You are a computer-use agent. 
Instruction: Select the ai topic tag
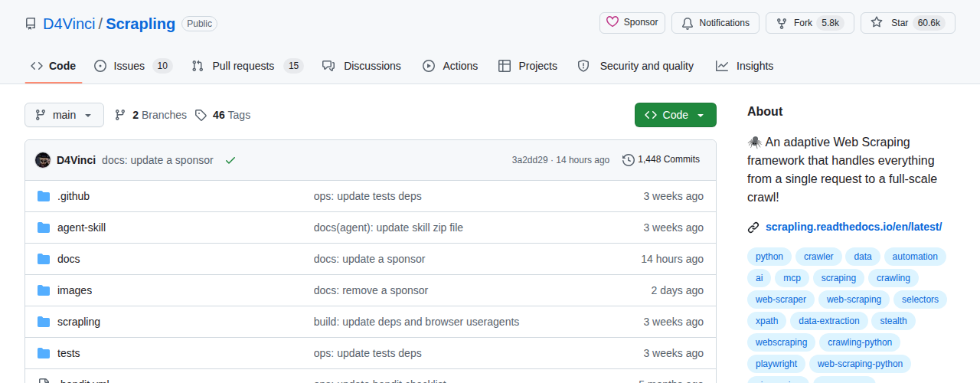click(759, 278)
